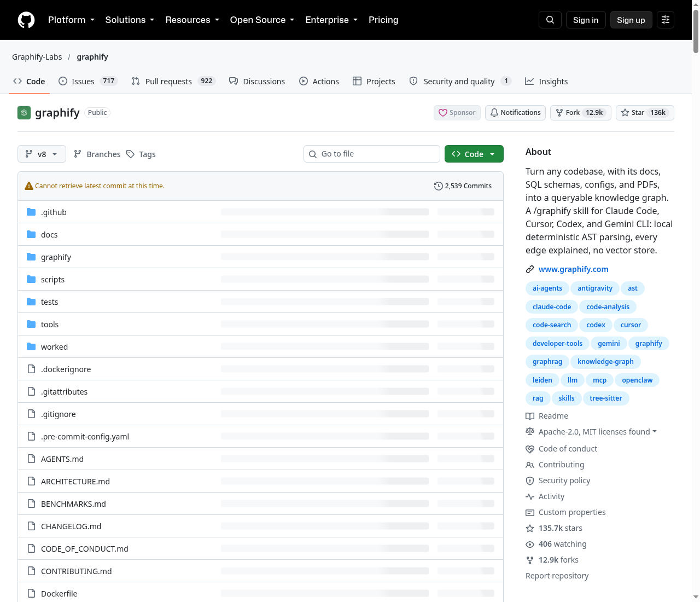This screenshot has width=700, height=602.
Task: Fork the graphify repository
Action: [580, 113]
